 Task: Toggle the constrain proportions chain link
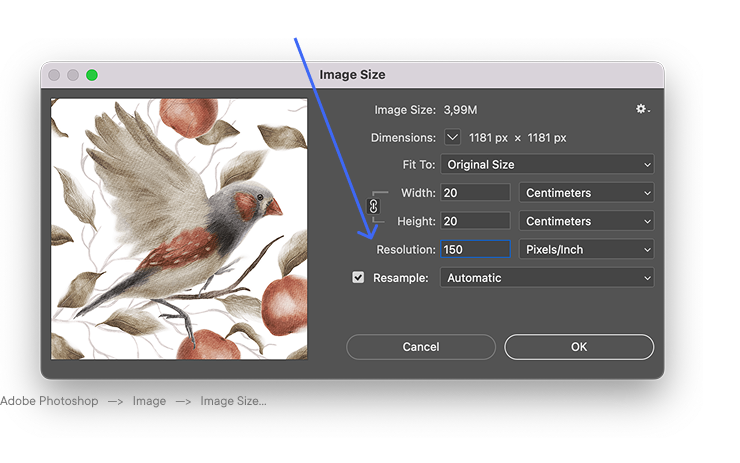[374, 206]
